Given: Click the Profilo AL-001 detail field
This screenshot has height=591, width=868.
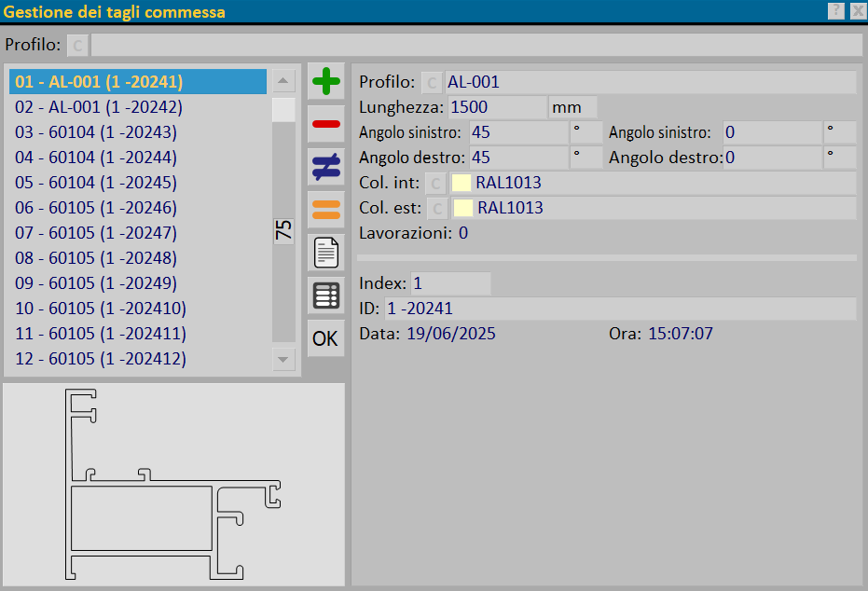Looking at the screenshot, I should (x=651, y=82).
